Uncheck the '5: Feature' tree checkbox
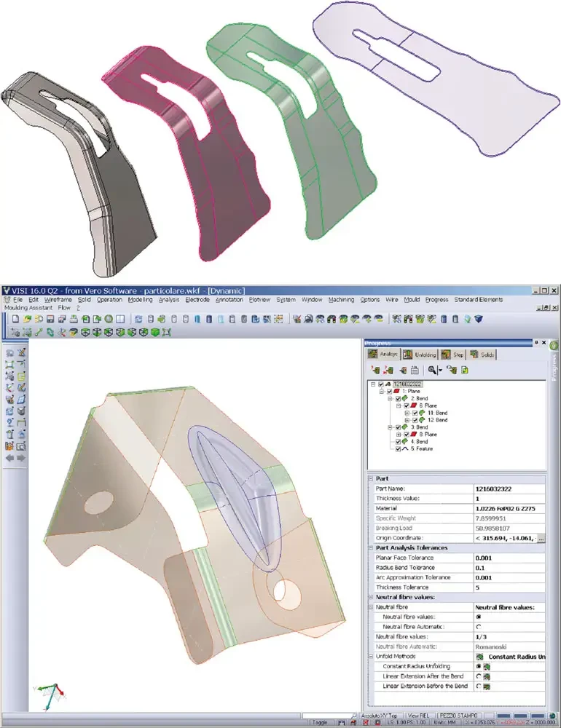Screen dimensions: 561x728 click(399, 449)
